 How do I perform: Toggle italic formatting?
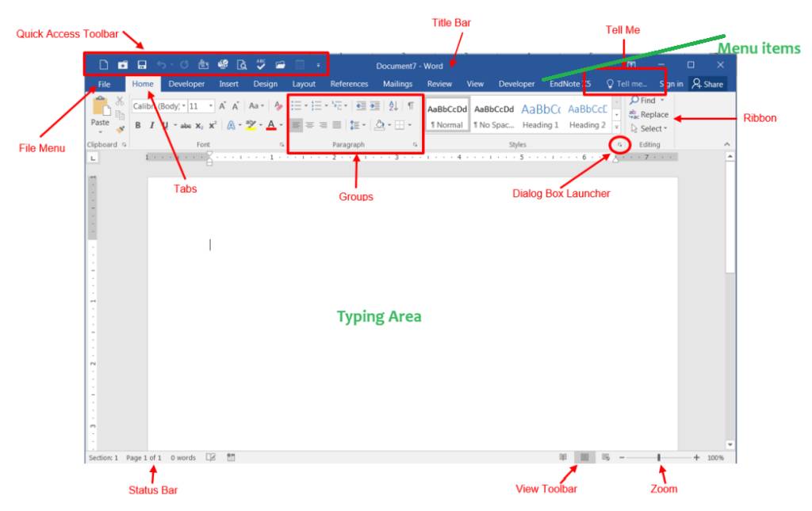click(151, 124)
